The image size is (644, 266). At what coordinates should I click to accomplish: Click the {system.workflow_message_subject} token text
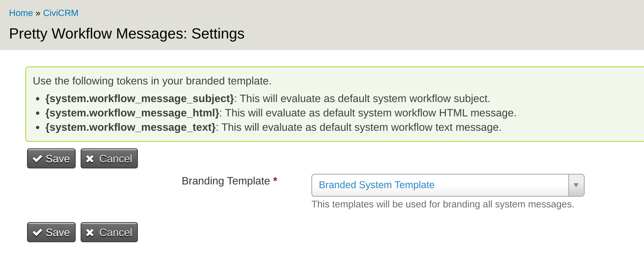(140, 99)
